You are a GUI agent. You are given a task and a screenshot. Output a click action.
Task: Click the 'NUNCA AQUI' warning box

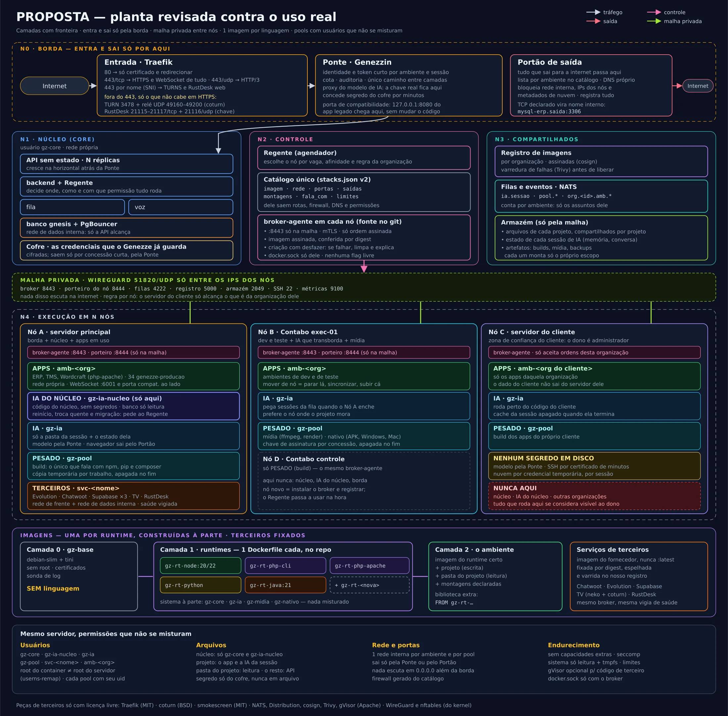point(594,496)
